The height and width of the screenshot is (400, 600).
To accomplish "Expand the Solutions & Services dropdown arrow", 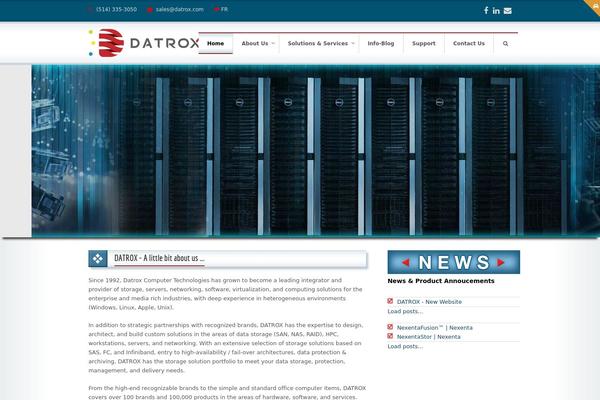I will [x=353, y=44].
